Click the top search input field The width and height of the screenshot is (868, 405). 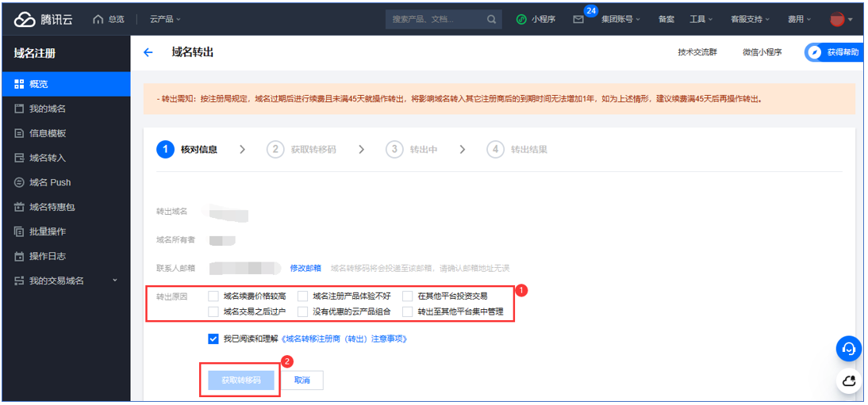(436, 19)
